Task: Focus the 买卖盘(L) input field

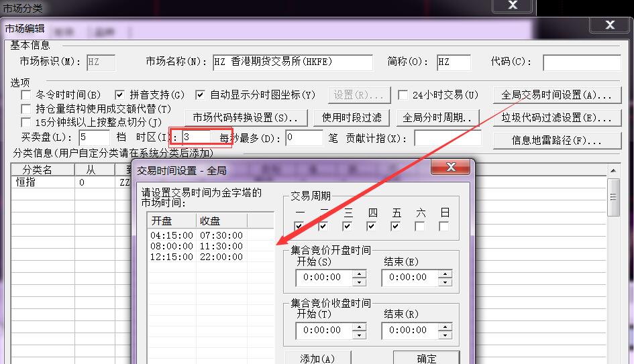Action: click(94, 138)
